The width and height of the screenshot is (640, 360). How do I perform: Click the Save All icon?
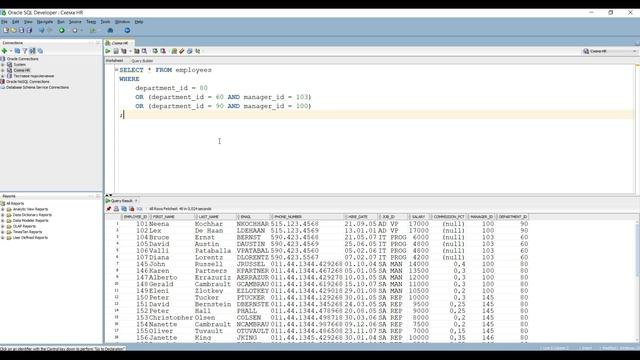coord(29,30)
